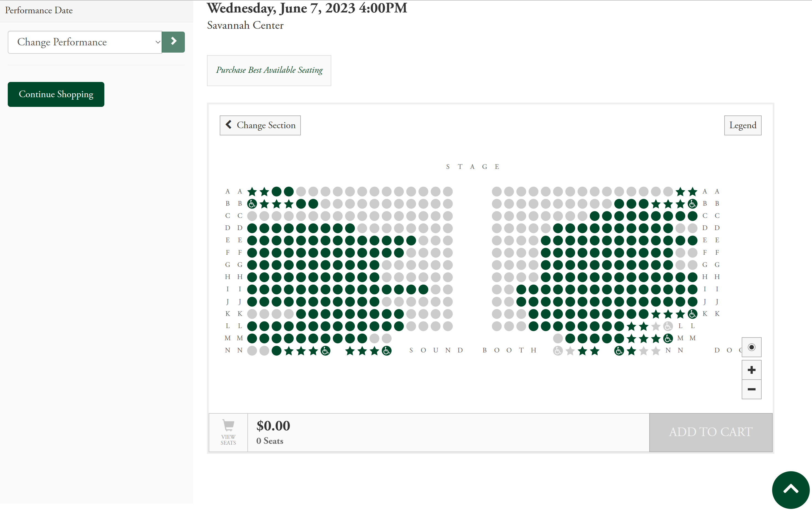Select the first green seat in left row D
Viewport: 812px width, 510px height.
(x=252, y=228)
